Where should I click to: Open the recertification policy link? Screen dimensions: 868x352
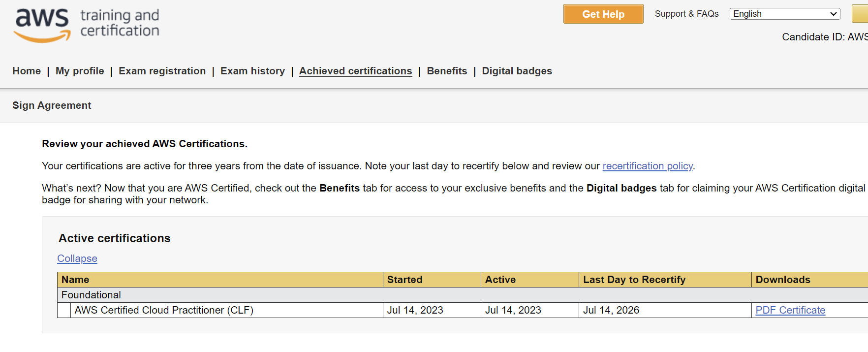coord(648,166)
